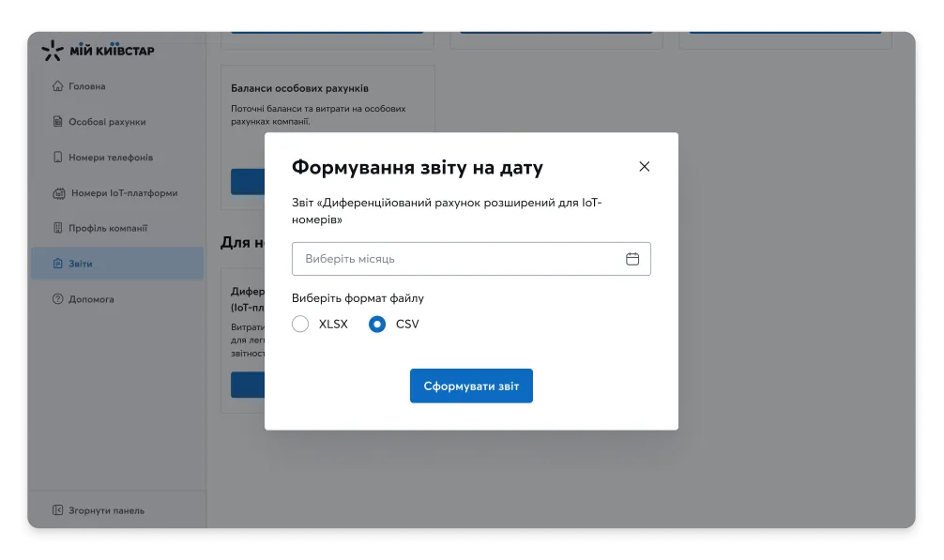This screenshot has height=560, width=944.
Task: Open Звіти menu item
Action: [117, 264]
